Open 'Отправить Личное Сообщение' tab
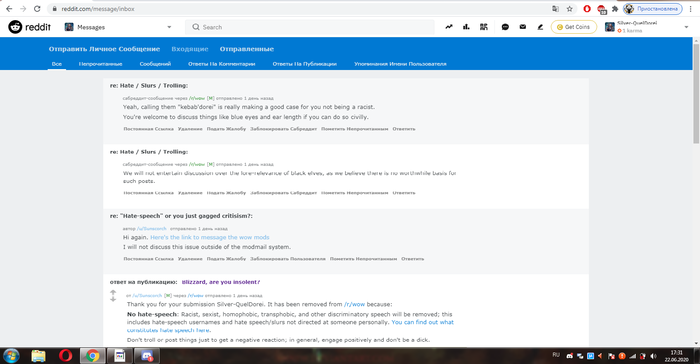This screenshot has width=700, height=364. [x=104, y=49]
